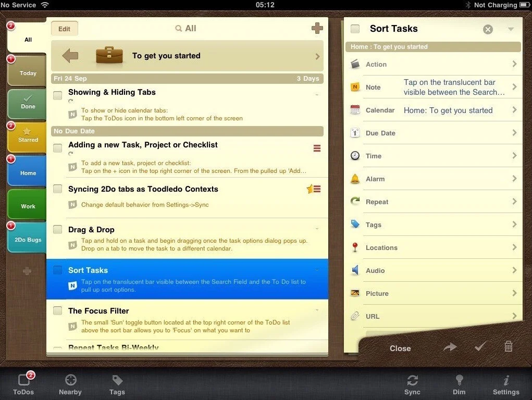Screen dimensions: 532x400
Task: Click the briefcase project icon
Action: pyautogui.click(x=109, y=56)
